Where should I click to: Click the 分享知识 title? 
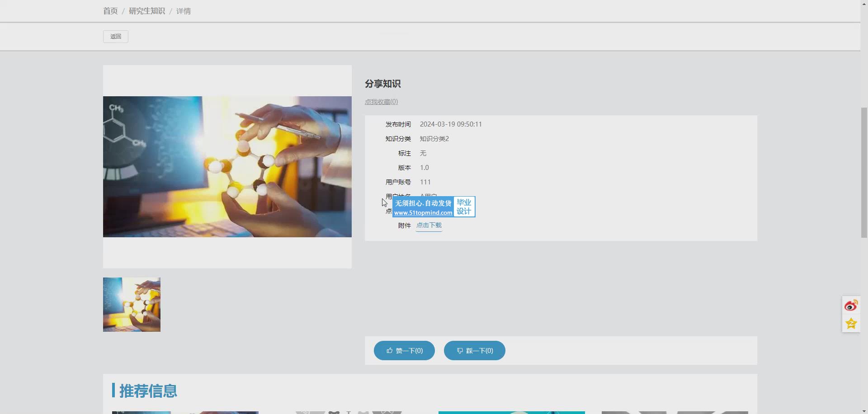pyautogui.click(x=382, y=84)
